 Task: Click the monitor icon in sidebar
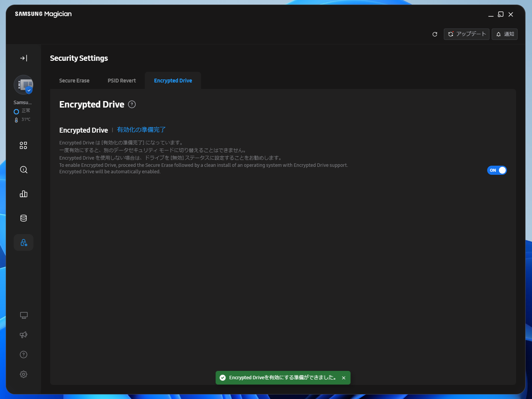click(24, 315)
